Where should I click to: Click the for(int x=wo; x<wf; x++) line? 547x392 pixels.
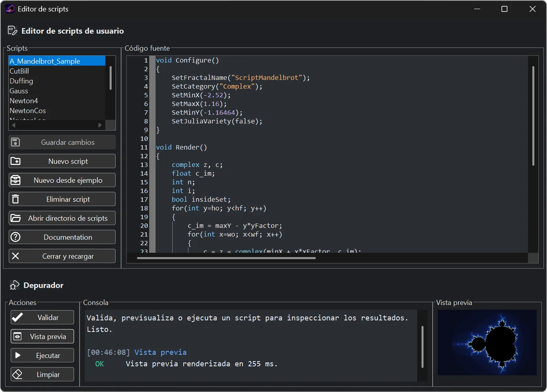pyautogui.click(x=235, y=234)
